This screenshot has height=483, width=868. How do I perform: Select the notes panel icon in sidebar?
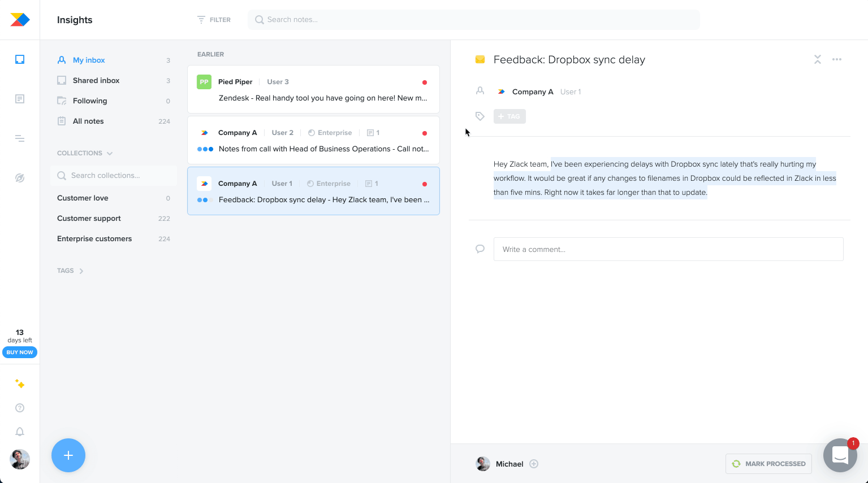20,98
